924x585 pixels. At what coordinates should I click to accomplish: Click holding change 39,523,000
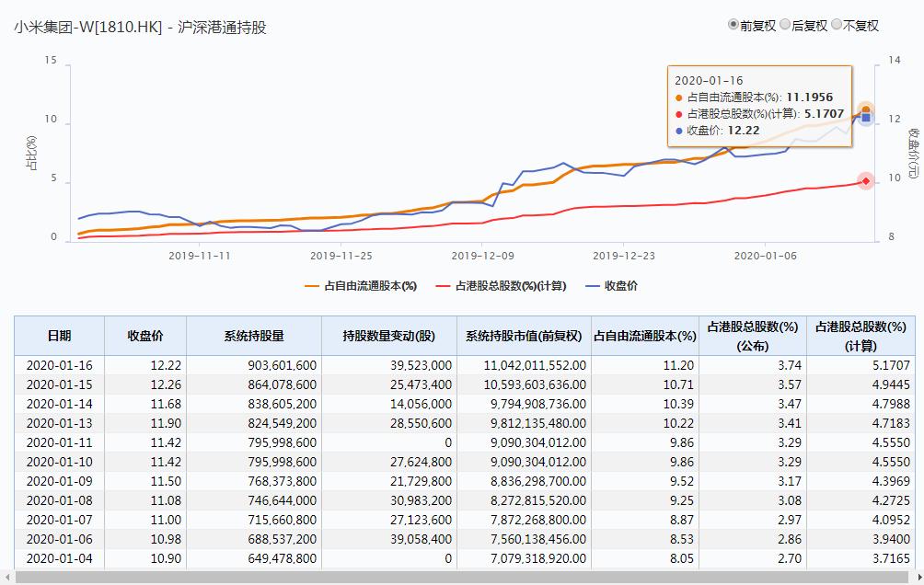coord(389,365)
